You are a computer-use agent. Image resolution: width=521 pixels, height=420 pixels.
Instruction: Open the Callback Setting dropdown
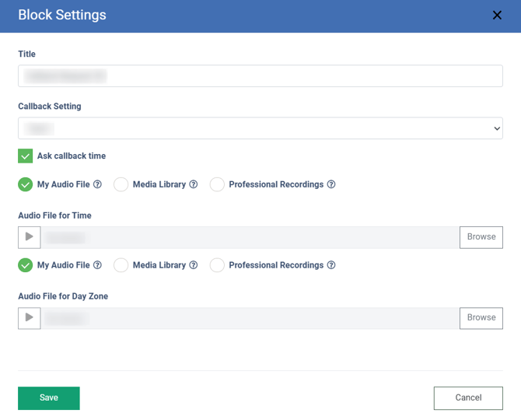pyautogui.click(x=260, y=128)
